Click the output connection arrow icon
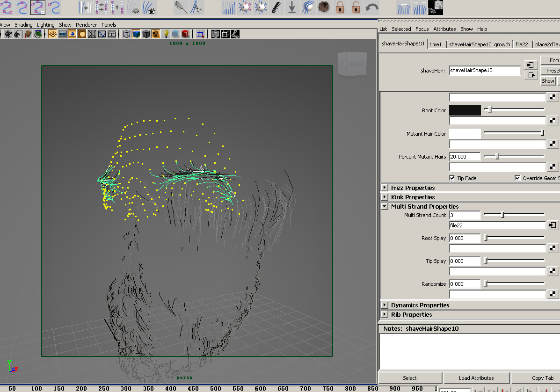 pyautogui.click(x=531, y=75)
